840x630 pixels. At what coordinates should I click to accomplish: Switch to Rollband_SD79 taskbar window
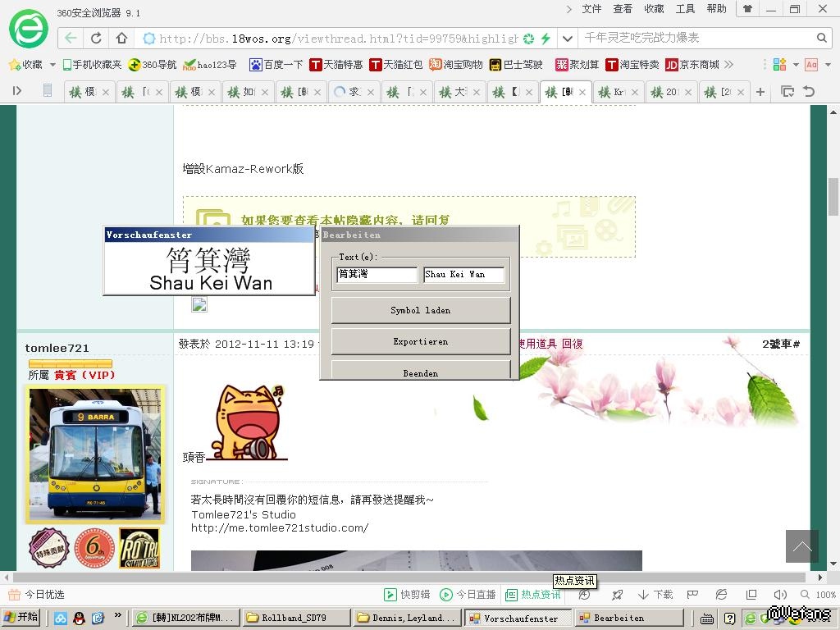(293, 618)
